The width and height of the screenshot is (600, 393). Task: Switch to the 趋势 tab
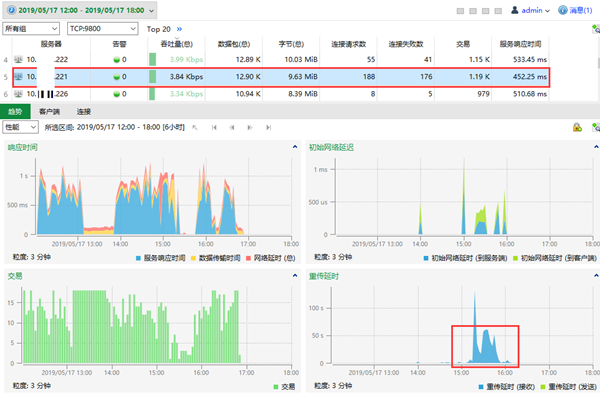pyautogui.click(x=15, y=111)
